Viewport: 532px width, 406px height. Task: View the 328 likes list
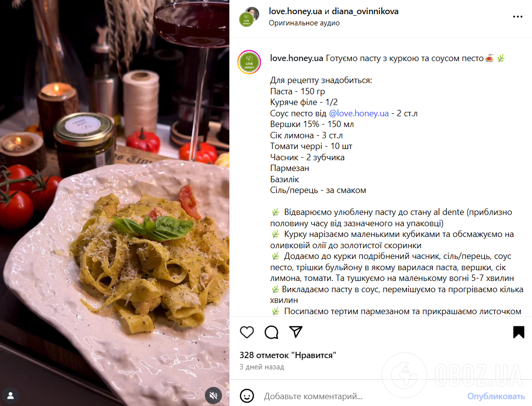pyautogui.click(x=288, y=355)
